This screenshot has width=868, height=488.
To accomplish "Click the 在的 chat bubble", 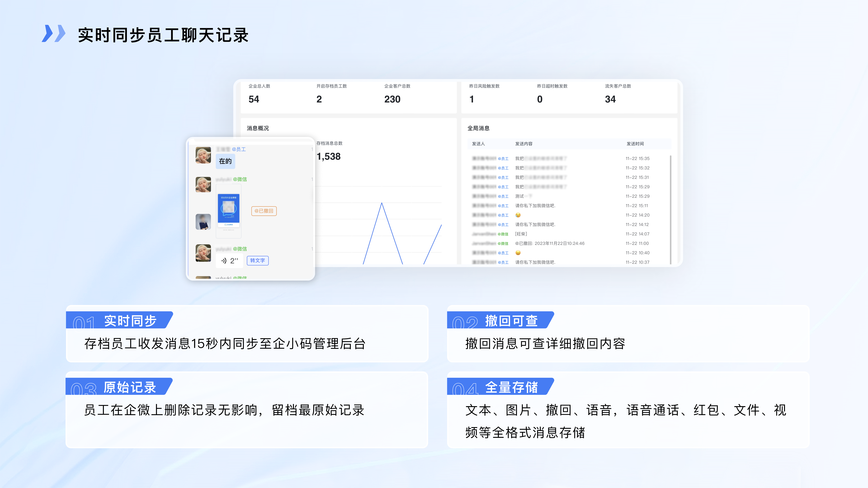I will (x=225, y=161).
